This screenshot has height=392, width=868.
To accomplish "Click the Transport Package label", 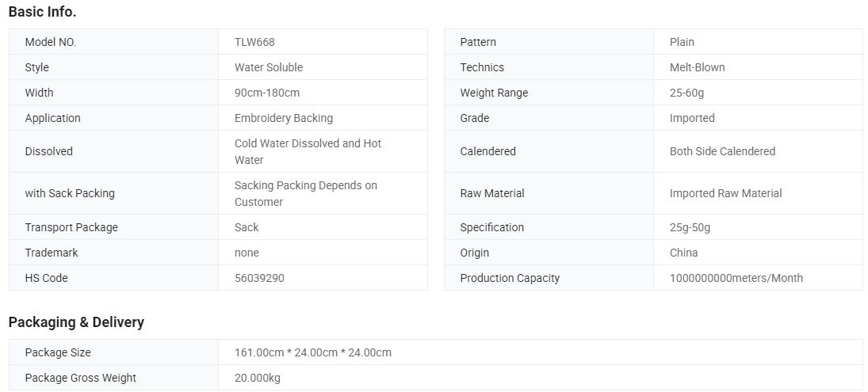I will point(71,227).
